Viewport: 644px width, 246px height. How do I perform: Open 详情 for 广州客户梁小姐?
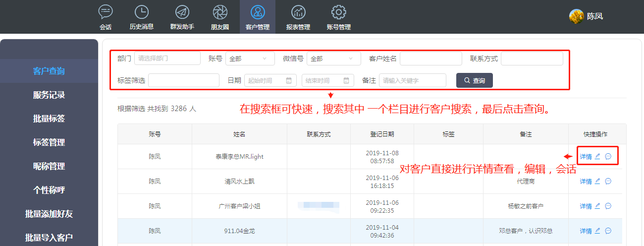click(586, 206)
